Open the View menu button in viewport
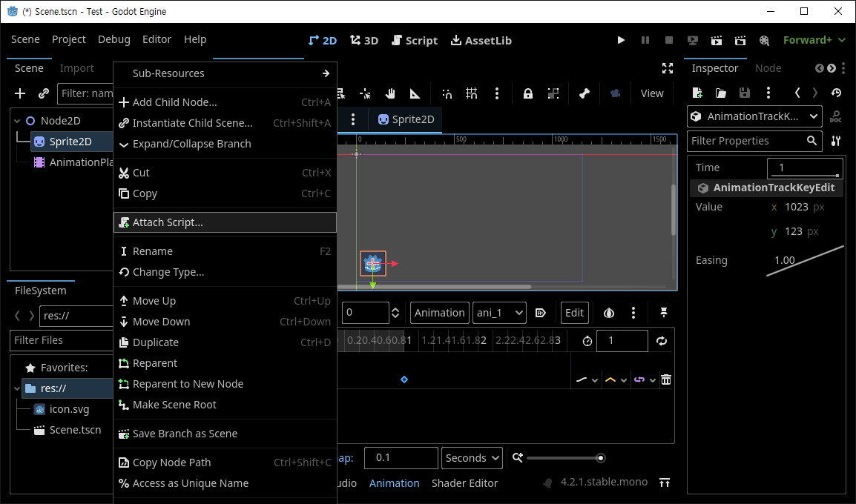856x504 pixels. tap(652, 93)
